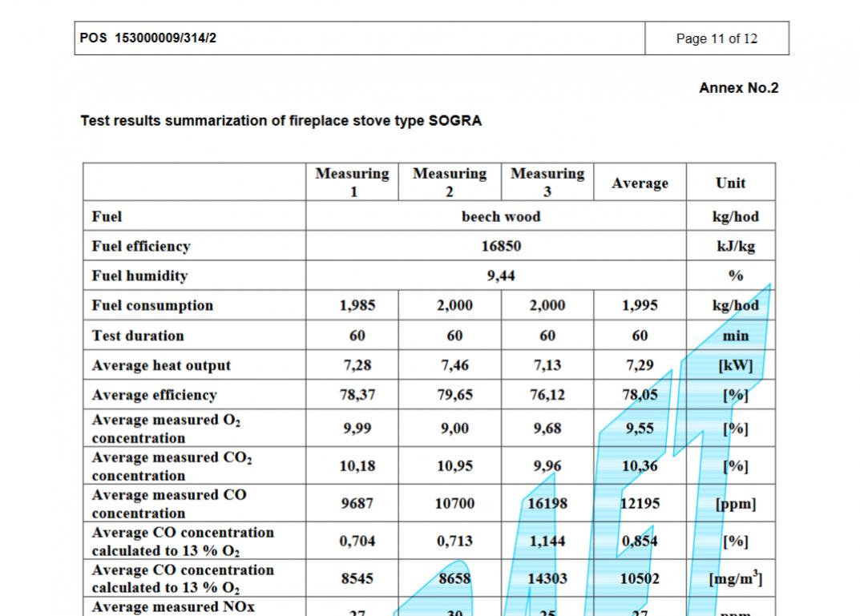
Task: Click the Annex No.2 heading
Action: 738,88
